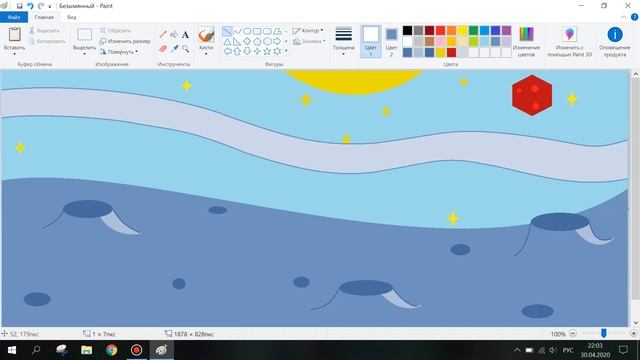Expand the full Shapes gallery arrow

[x=286, y=51]
